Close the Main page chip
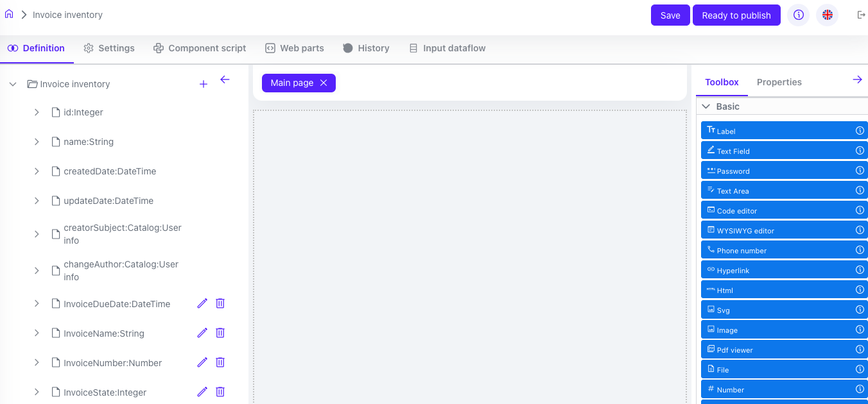868x404 pixels. pos(324,83)
